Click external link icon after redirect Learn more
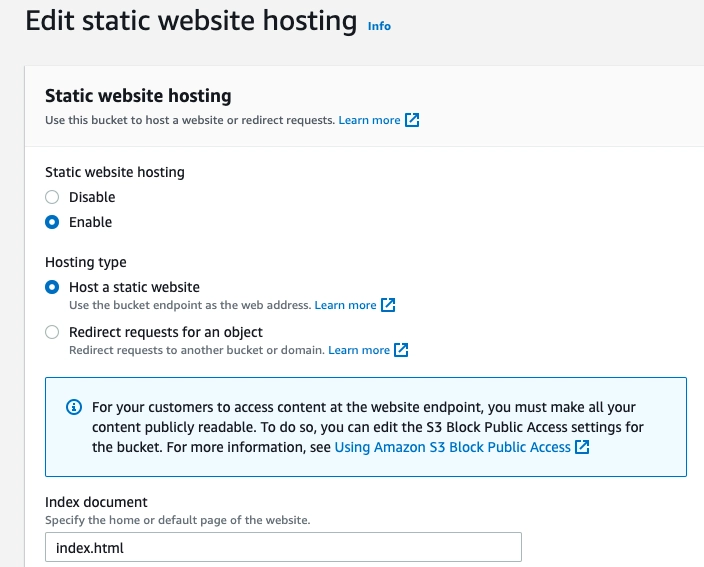The width and height of the screenshot is (704, 567). [402, 350]
